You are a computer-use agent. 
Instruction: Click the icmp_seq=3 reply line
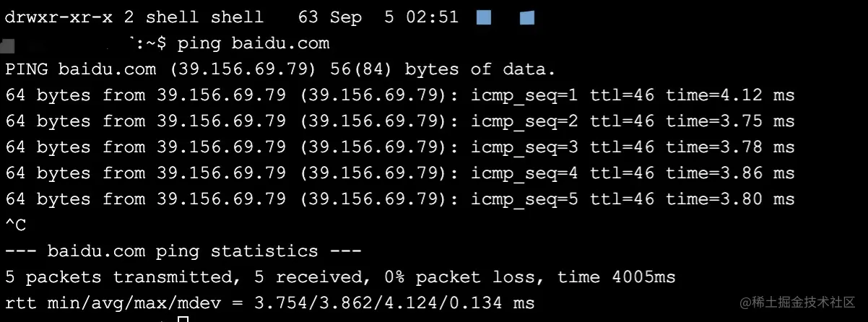(399, 147)
